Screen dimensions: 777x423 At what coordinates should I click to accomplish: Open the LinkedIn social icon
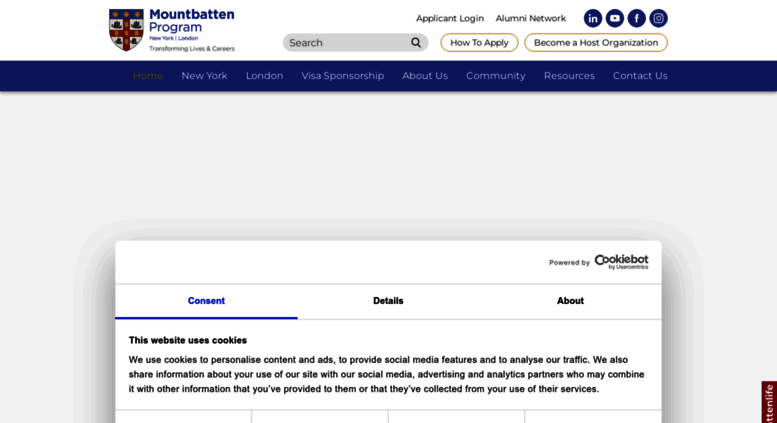[593, 18]
